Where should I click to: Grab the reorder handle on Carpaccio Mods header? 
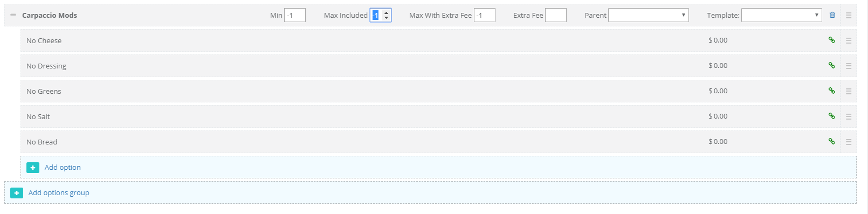(849, 15)
